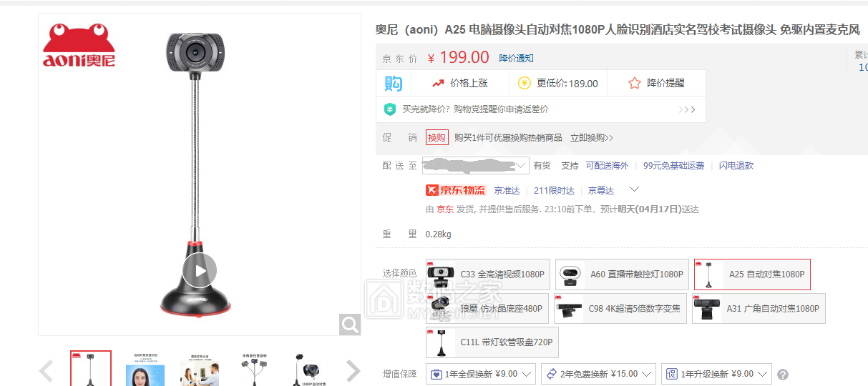Click the 京东物流 logo
The width and height of the screenshot is (868, 386).
(x=456, y=190)
